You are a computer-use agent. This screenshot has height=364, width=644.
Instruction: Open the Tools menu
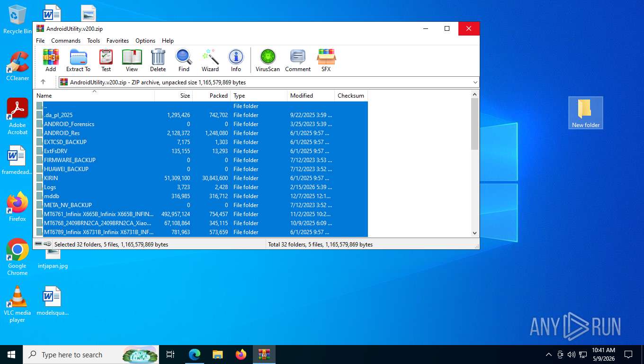pos(93,41)
